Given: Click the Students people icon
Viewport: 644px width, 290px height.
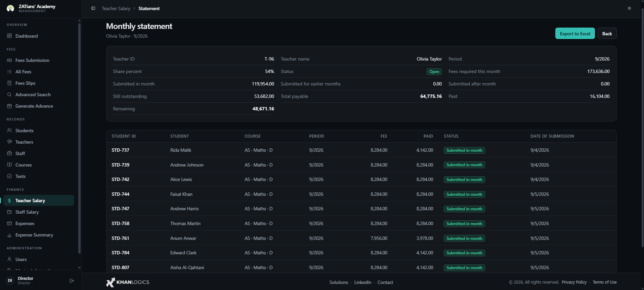Looking at the screenshot, I should click(x=9, y=131).
